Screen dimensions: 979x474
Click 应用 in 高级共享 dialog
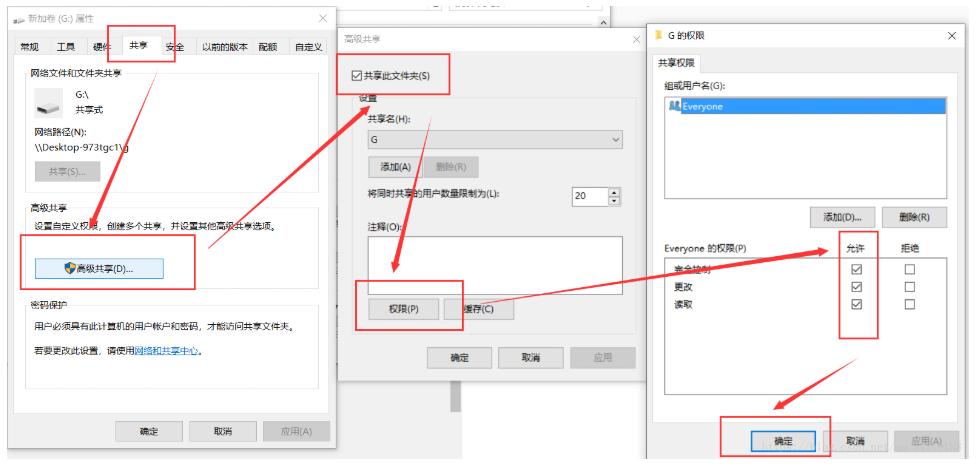pyautogui.click(x=602, y=358)
